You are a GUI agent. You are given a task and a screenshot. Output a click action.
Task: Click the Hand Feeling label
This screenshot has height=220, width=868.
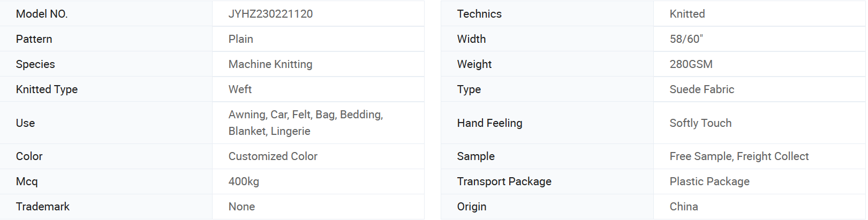pyautogui.click(x=489, y=123)
